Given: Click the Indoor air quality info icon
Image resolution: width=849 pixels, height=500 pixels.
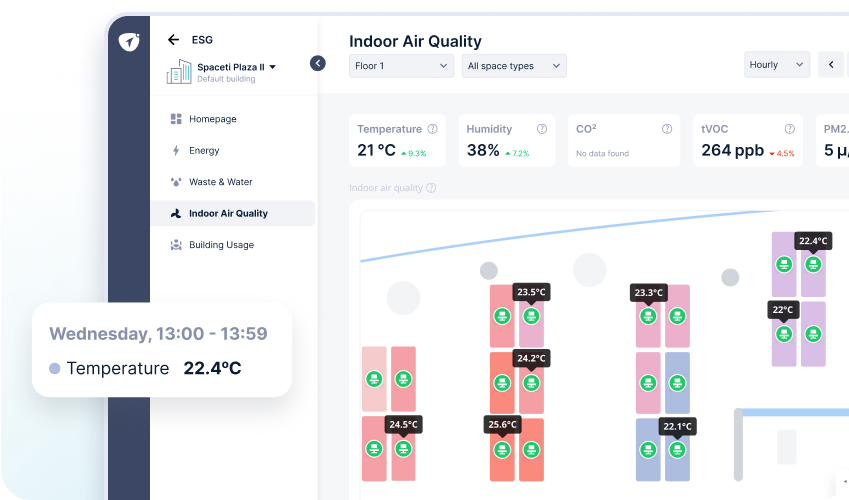Looking at the screenshot, I should pyautogui.click(x=432, y=188).
